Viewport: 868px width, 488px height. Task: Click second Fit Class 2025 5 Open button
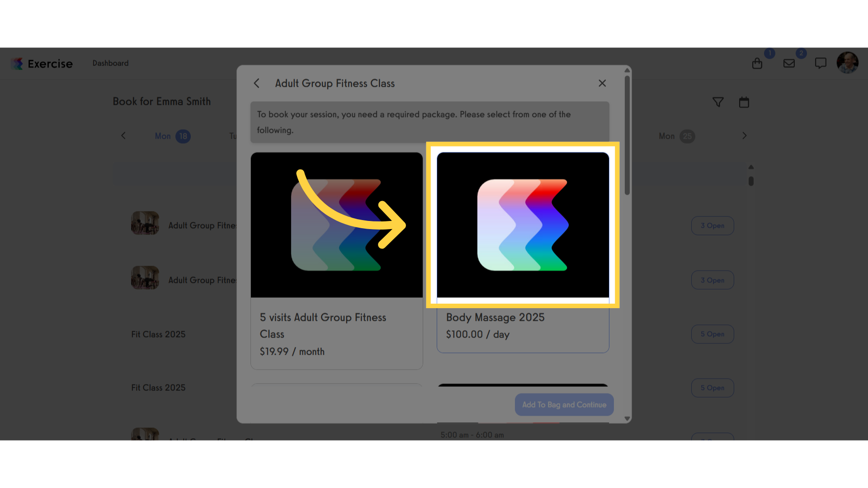coord(712,388)
